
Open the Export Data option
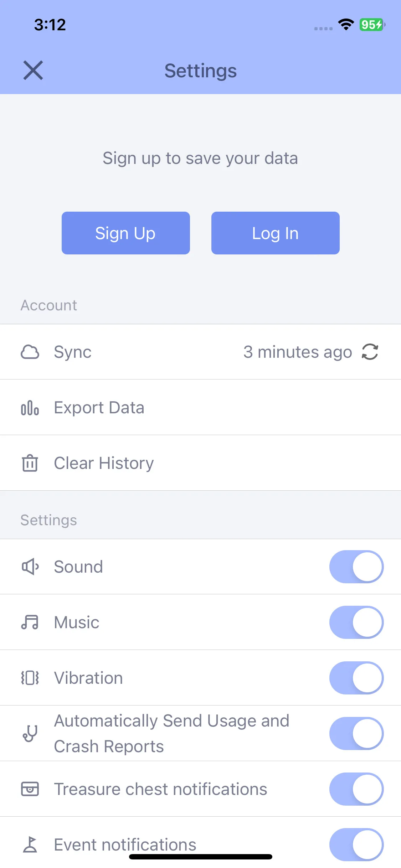coord(200,407)
